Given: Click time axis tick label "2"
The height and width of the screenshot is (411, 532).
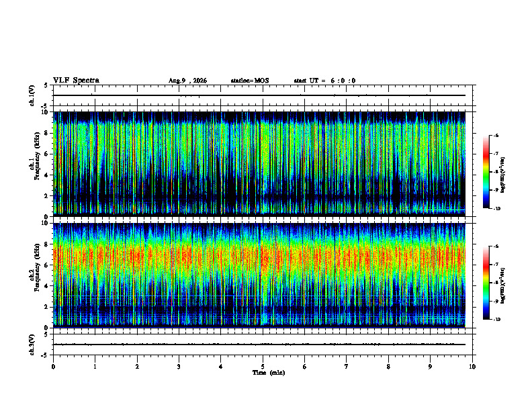Looking at the screenshot, I should 137,367.
